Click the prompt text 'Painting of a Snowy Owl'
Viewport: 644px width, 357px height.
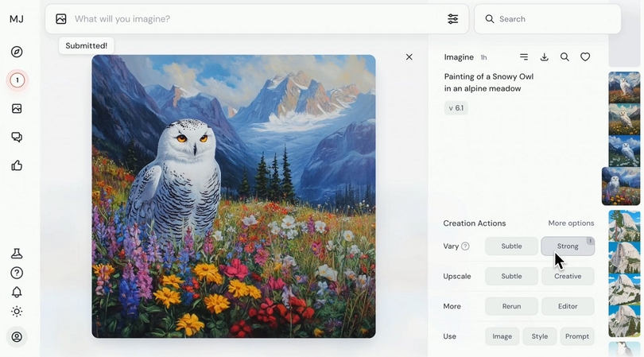coord(489,76)
